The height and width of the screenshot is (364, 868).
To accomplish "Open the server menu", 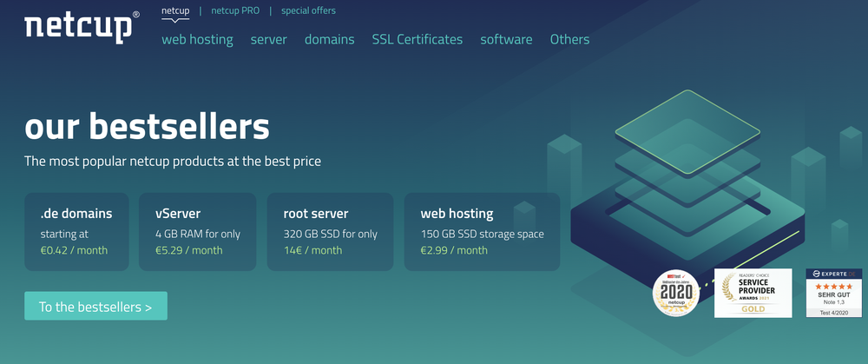I will point(268,39).
